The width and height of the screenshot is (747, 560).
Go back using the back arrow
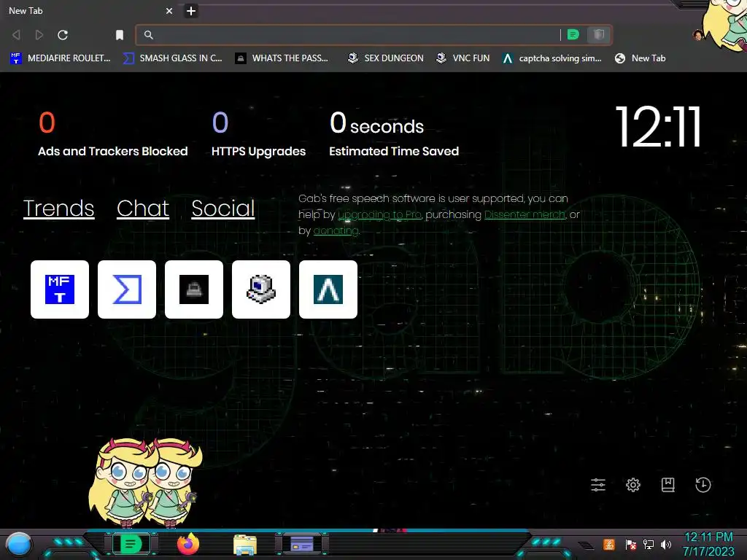(16, 35)
